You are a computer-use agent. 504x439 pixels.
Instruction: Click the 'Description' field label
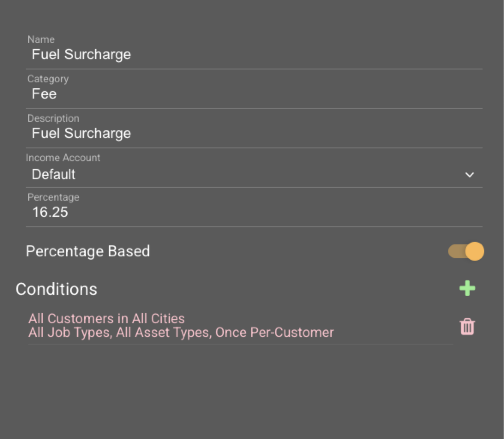(x=54, y=118)
